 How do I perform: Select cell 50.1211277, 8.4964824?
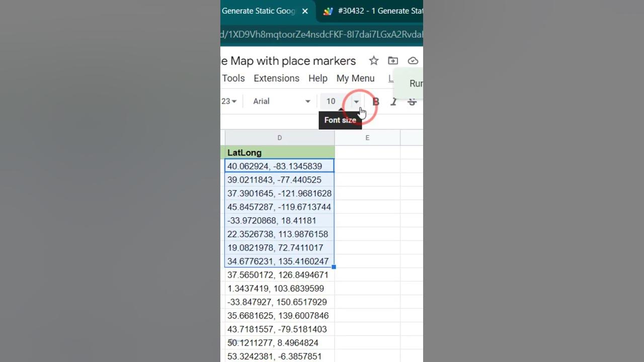click(x=279, y=342)
